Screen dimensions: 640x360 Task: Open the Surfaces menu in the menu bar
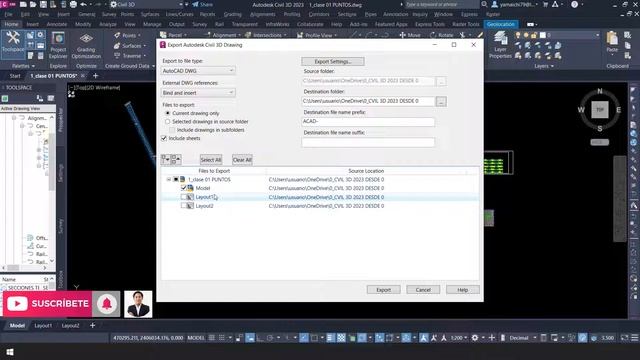click(150, 14)
